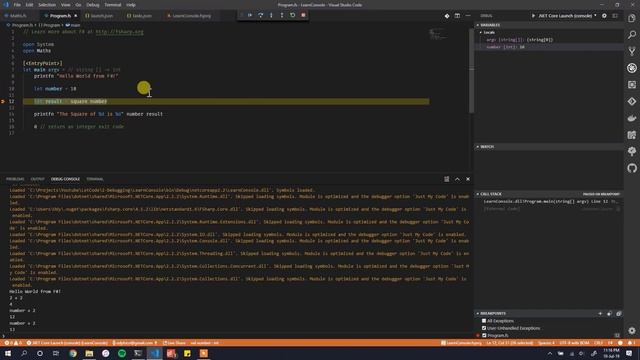Viewport: 640px width, 360px height.
Task: Open the .NET Core Launch configuration dropdown
Action: tap(567, 16)
